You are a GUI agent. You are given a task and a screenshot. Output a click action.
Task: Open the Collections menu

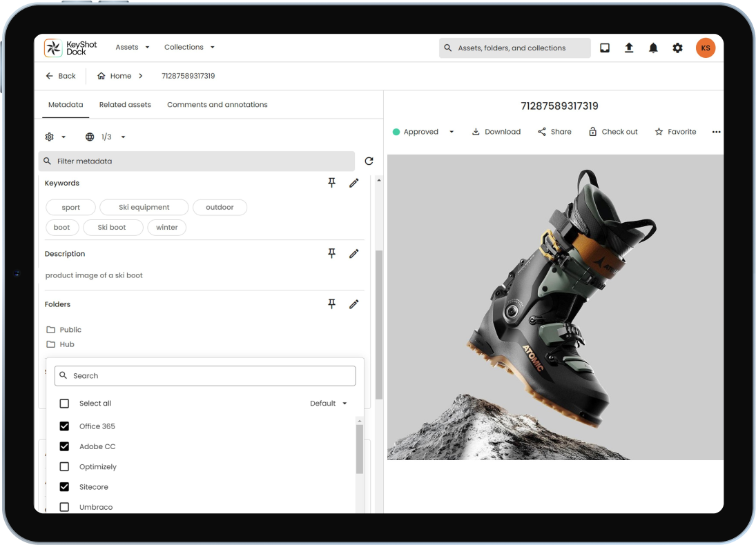click(x=189, y=47)
